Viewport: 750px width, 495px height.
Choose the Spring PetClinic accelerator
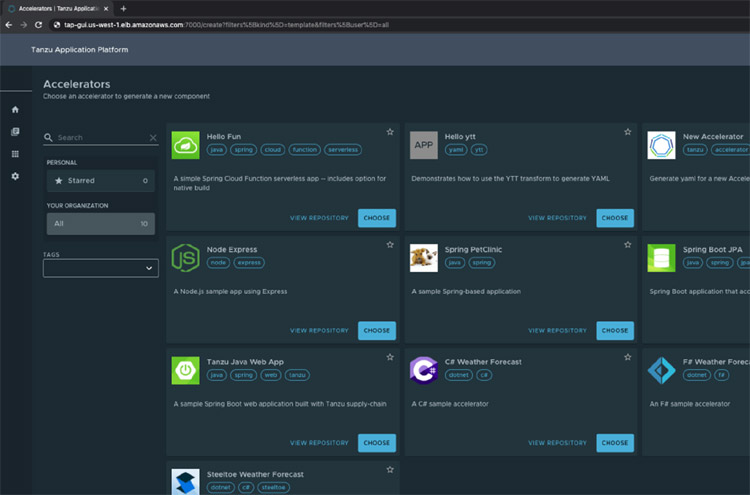(x=615, y=330)
